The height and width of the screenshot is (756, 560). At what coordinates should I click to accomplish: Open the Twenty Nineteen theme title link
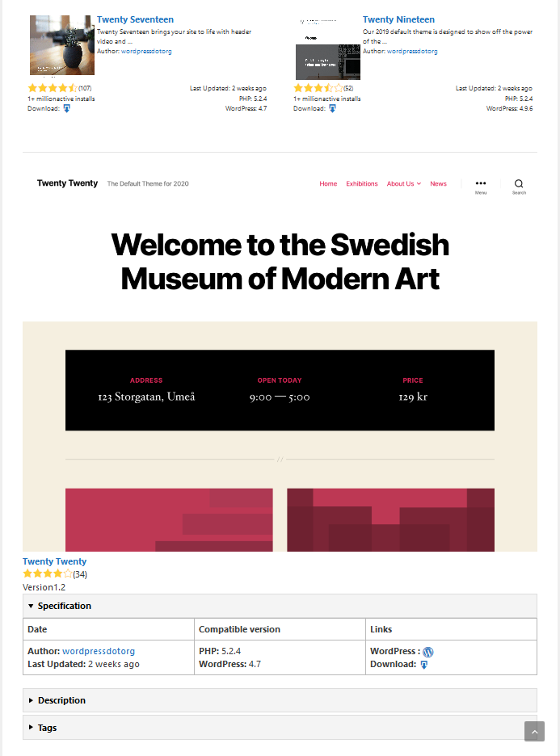coord(398,19)
